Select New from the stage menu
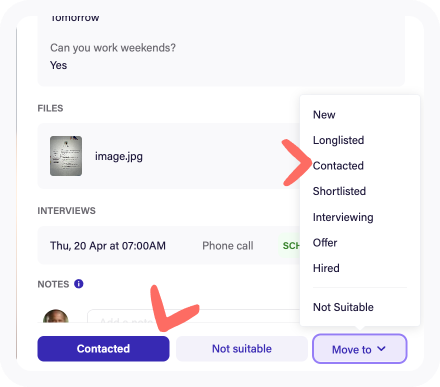The width and height of the screenshot is (440, 387). [x=324, y=115]
